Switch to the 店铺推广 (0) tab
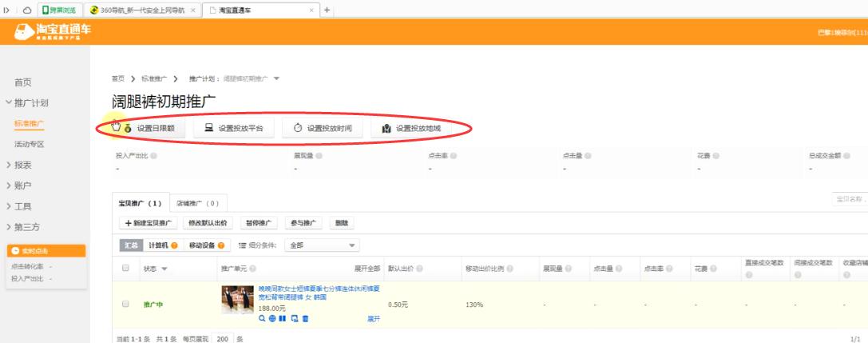The width and height of the screenshot is (868, 343). [x=197, y=203]
